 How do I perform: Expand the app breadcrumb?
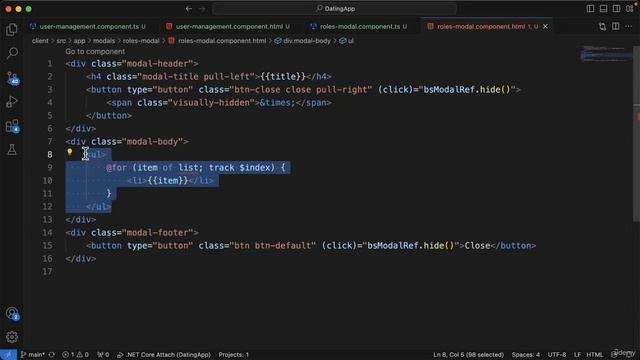[79, 41]
